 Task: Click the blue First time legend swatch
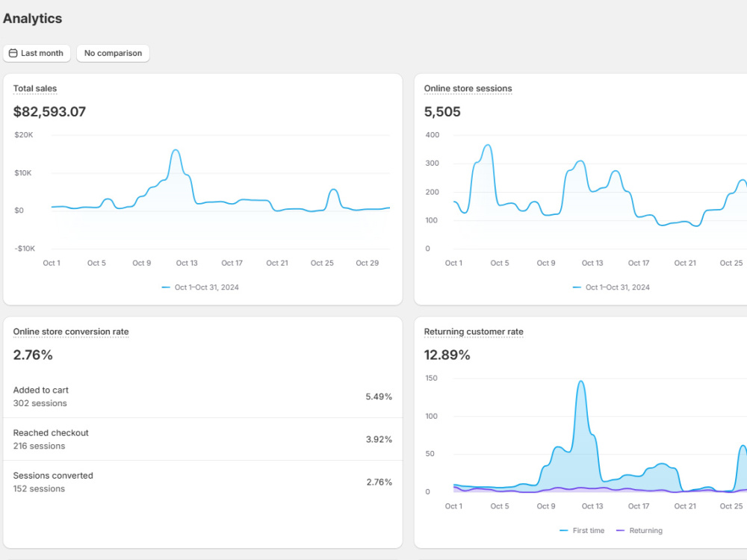563,531
